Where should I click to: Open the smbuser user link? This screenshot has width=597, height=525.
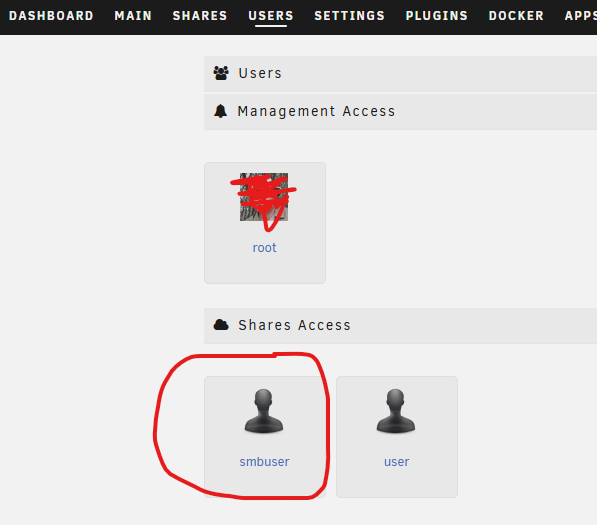(x=264, y=462)
